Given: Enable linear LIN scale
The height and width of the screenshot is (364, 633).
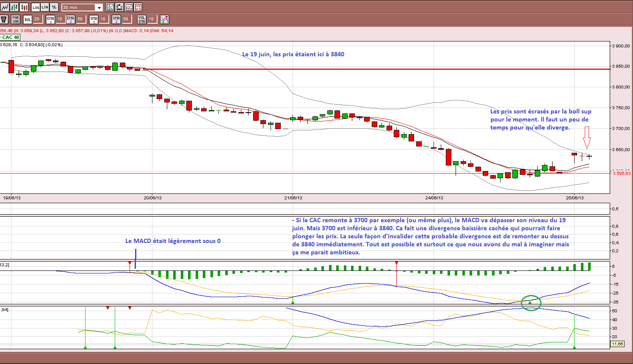Looking at the screenshot, I should click(x=45, y=7).
